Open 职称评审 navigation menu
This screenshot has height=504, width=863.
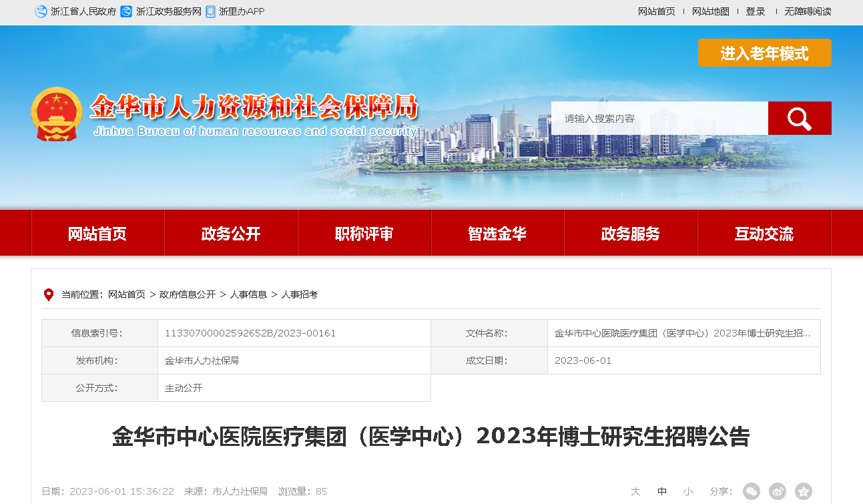364,234
